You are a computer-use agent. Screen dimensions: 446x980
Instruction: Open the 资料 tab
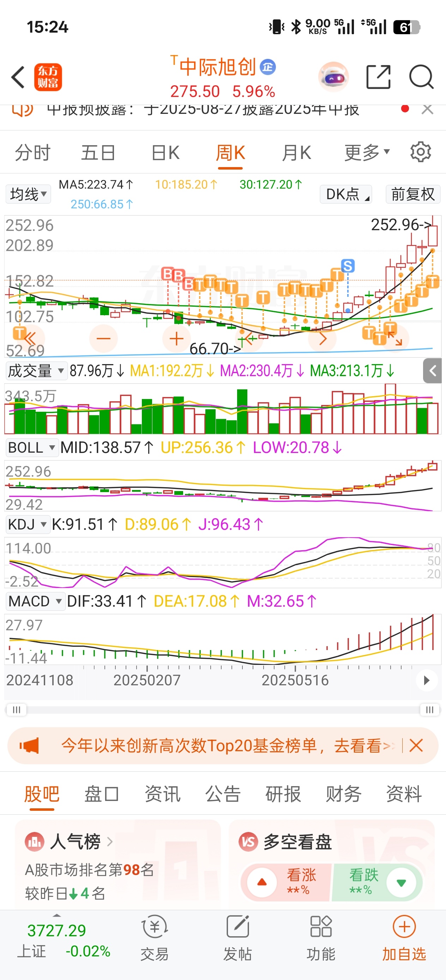404,794
